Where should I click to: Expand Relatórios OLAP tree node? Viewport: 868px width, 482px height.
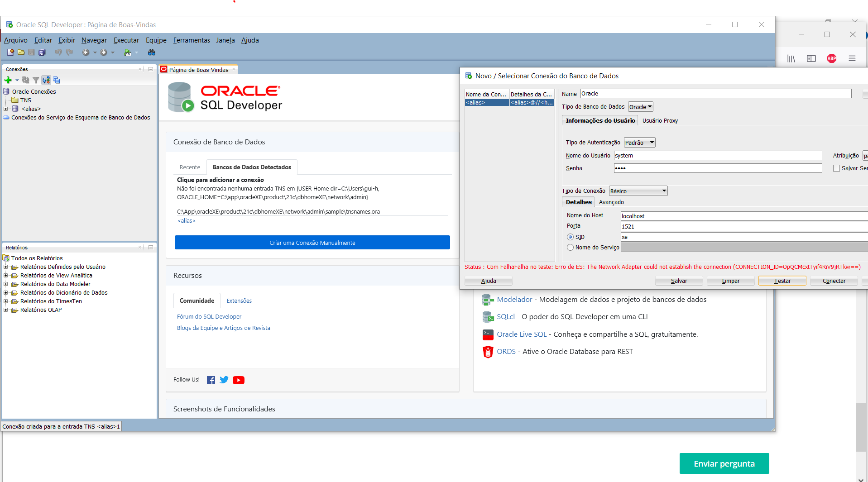point(5,310)
